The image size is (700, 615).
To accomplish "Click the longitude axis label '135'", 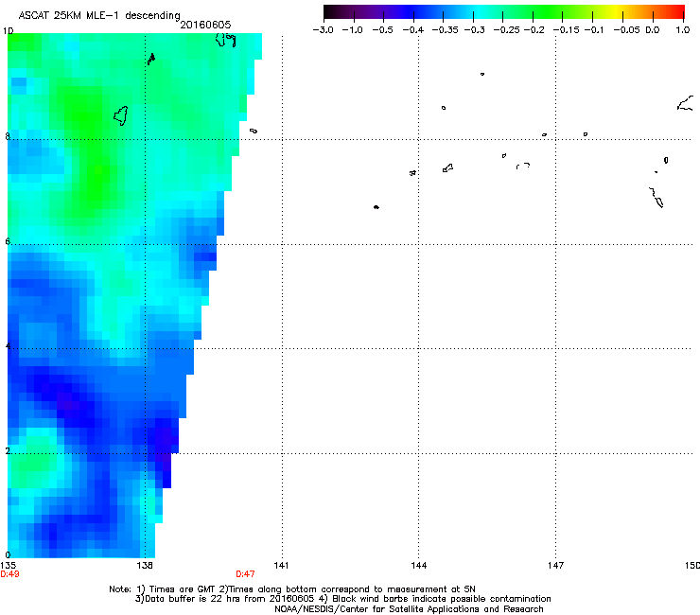I will pos(8,566).
